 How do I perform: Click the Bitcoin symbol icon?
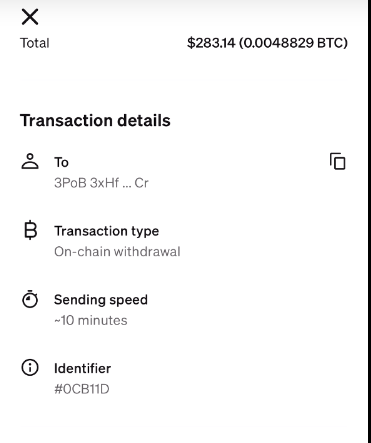pos(30,230)
